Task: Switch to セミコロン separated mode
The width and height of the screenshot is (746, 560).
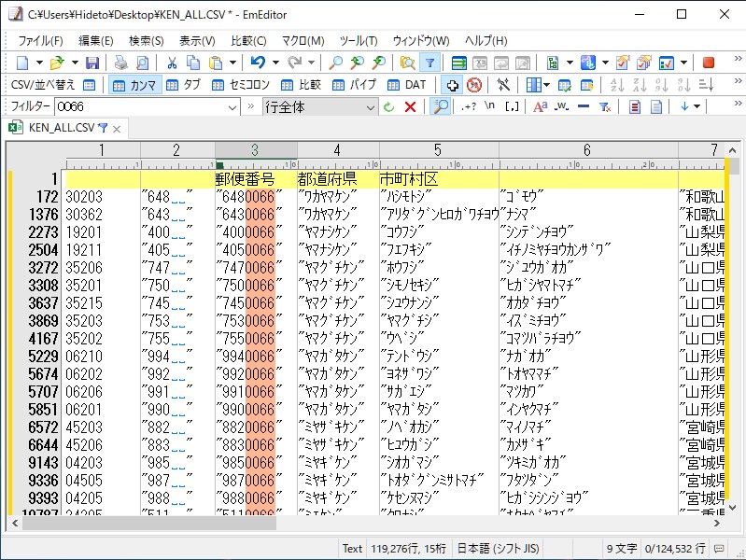Action: point(241,85)
